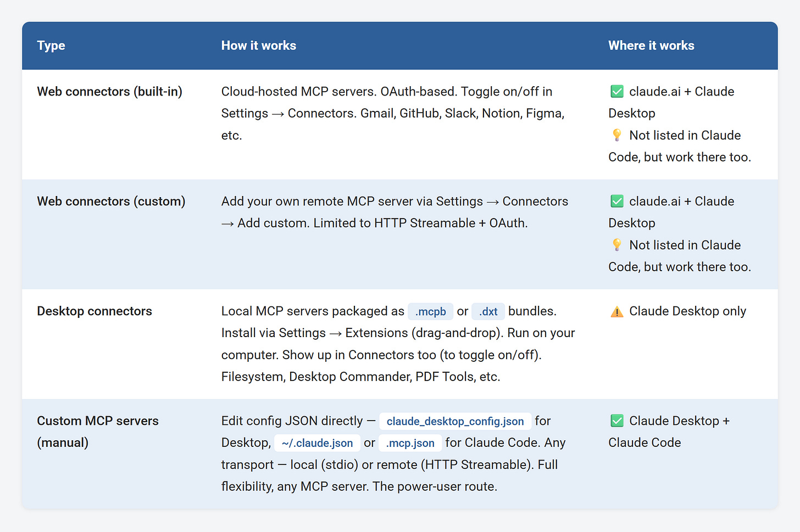Image resolution: width=800 pixels, height=532 pixels.
Task: Click the lightbulb icon in the Web connectors (custom) row
Action: tap(616, 244)
